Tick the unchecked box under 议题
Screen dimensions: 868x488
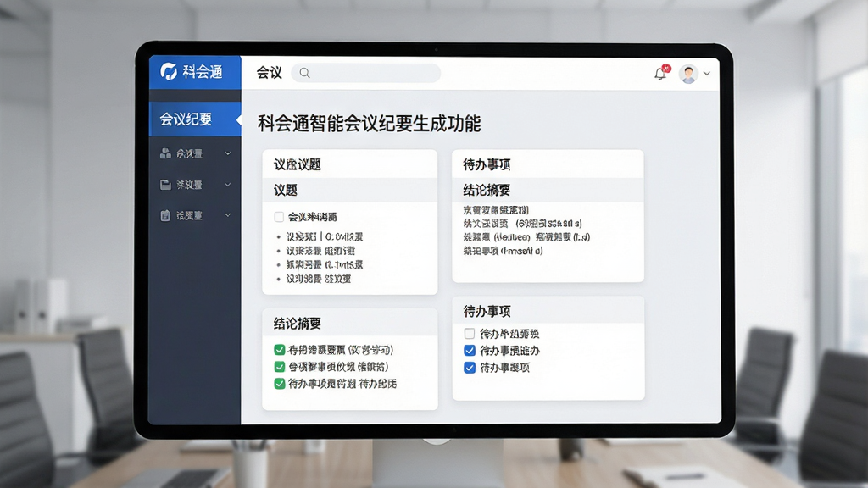click(x=279, y=217)
